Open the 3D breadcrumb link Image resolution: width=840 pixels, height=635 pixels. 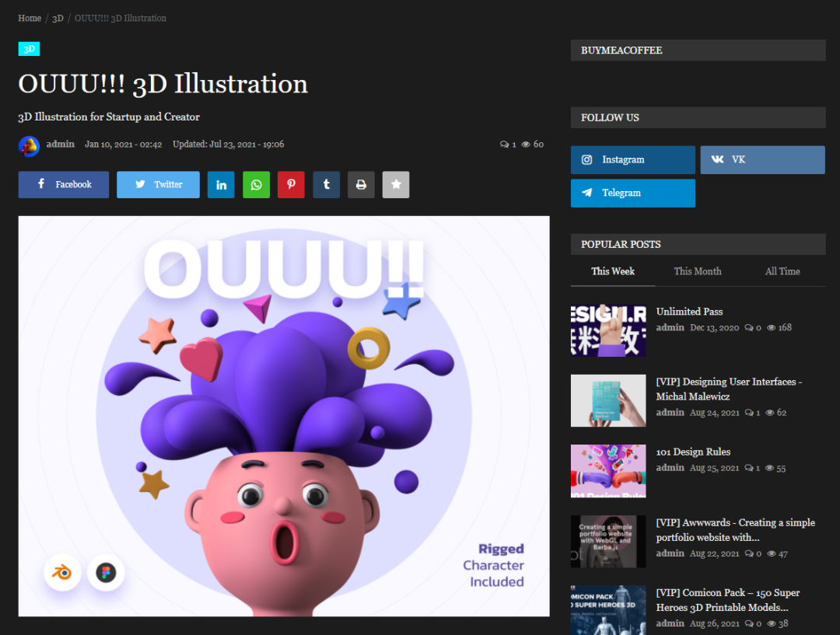pyautogui.click(x=58, y=18)
